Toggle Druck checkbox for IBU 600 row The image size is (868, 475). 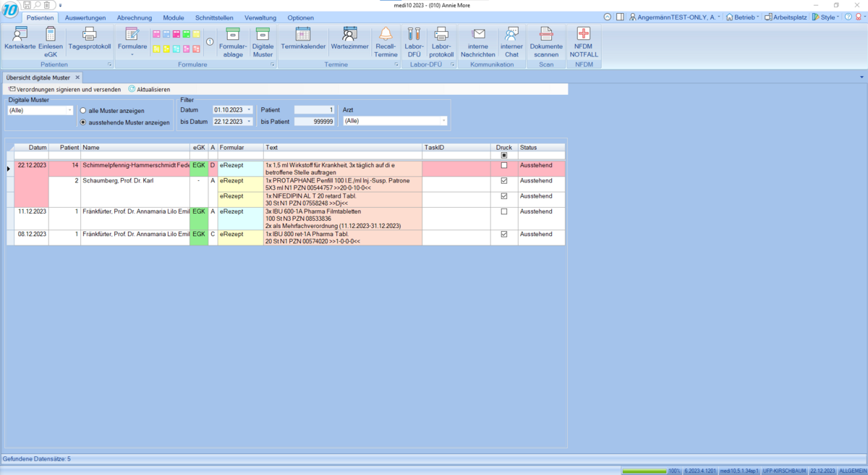pos(504,211)
